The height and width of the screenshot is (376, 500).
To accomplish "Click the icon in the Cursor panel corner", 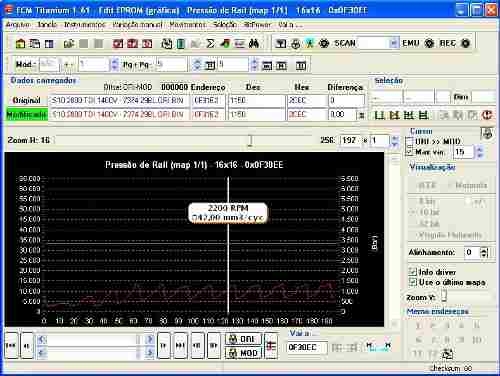I will (487, 133).
